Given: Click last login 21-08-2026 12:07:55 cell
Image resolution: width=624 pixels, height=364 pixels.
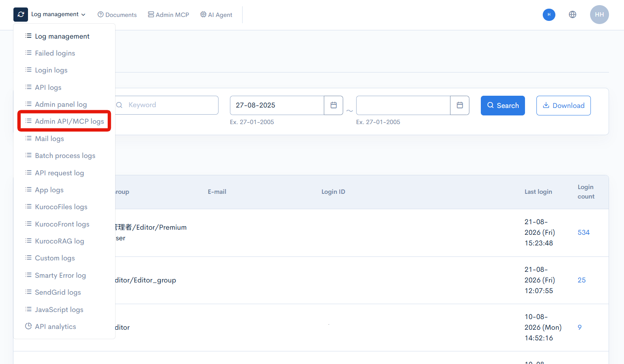Looking at the screenshot, I should 540,280.
